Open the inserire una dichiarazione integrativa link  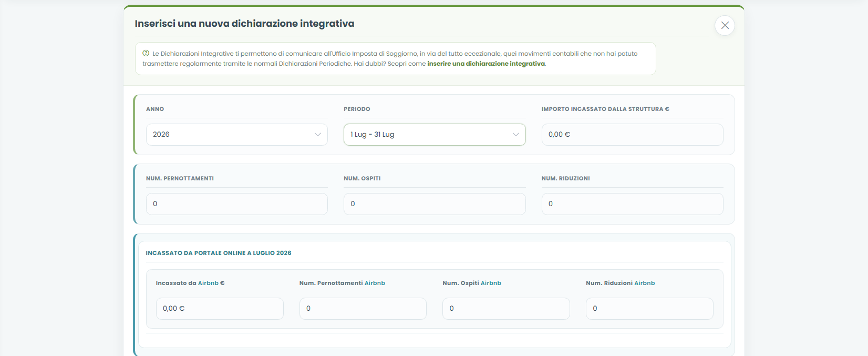pyautogui.click(x=486, y=64)
